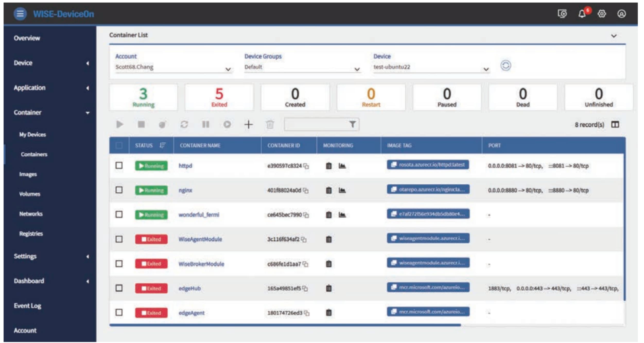Collapse the Container List panel chevron
This screenshot has height=343, width=644.
coord(614,36)
